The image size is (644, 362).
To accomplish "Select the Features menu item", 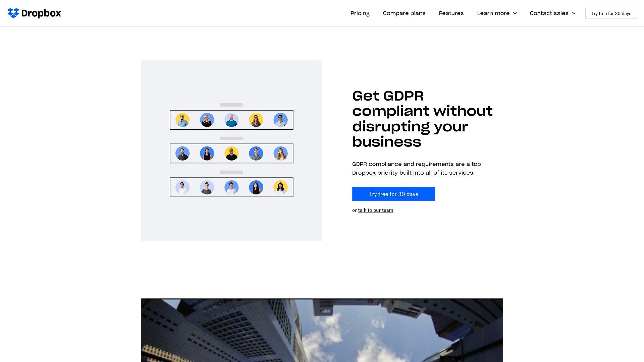I will click(x=451, y=13).
